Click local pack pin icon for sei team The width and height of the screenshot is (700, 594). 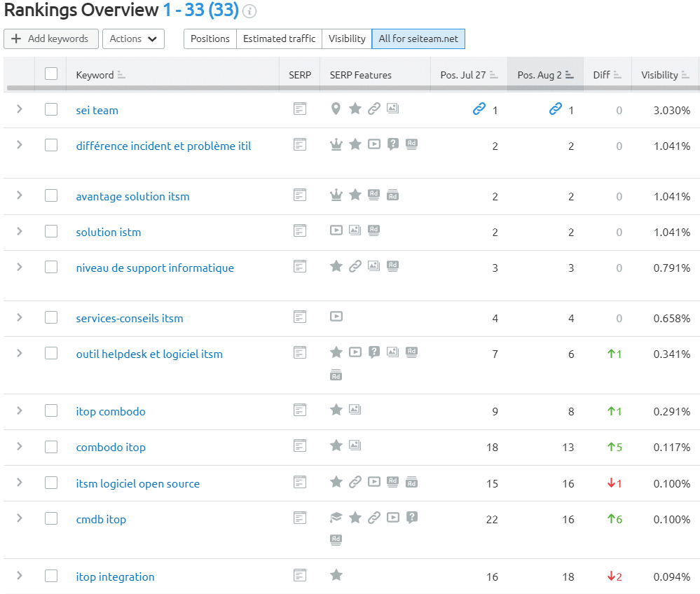[336, 109]
